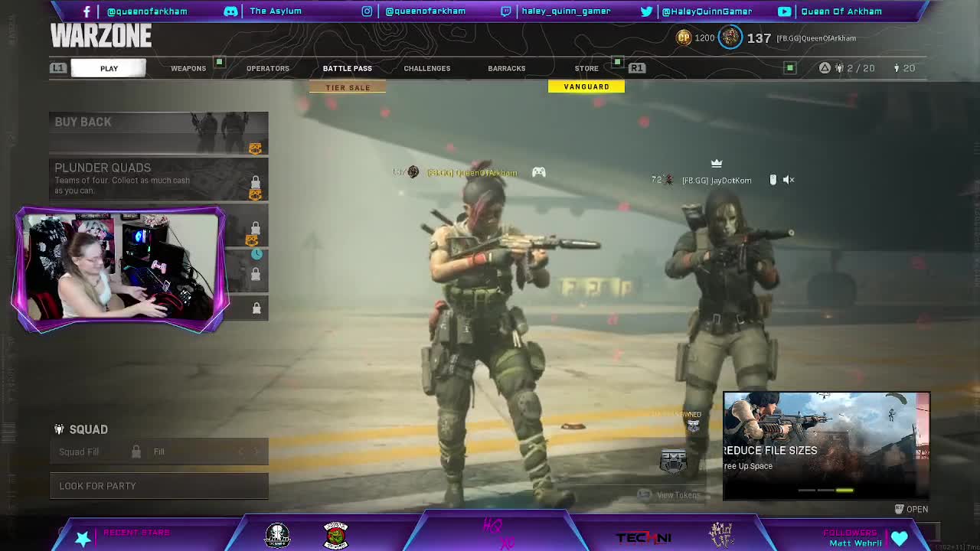
Task: Click the mouse input icon beside JayDotKom
Action: pos(773,180)
